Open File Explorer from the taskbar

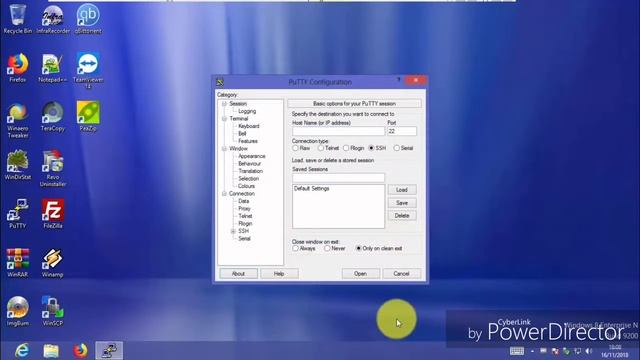(x=51, y=351)
